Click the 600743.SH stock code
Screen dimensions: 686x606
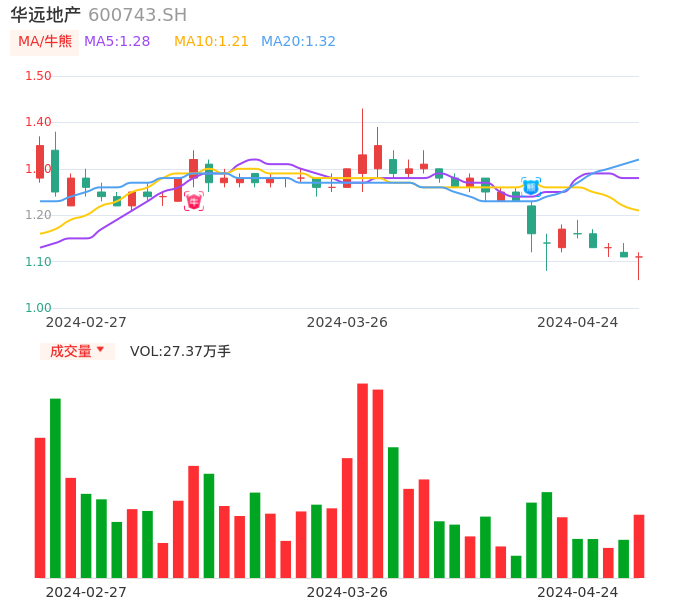137,15
